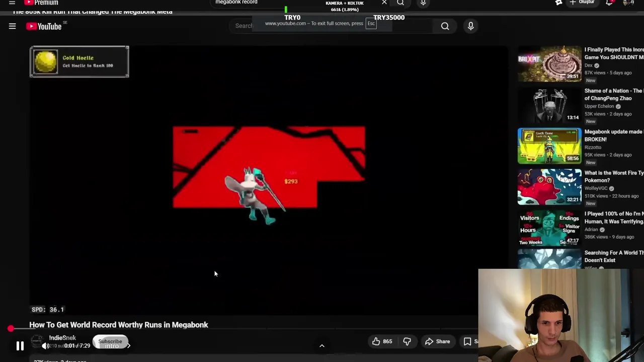Open the notifications bell
644x362 pixels.
click(x=609, y=3)
